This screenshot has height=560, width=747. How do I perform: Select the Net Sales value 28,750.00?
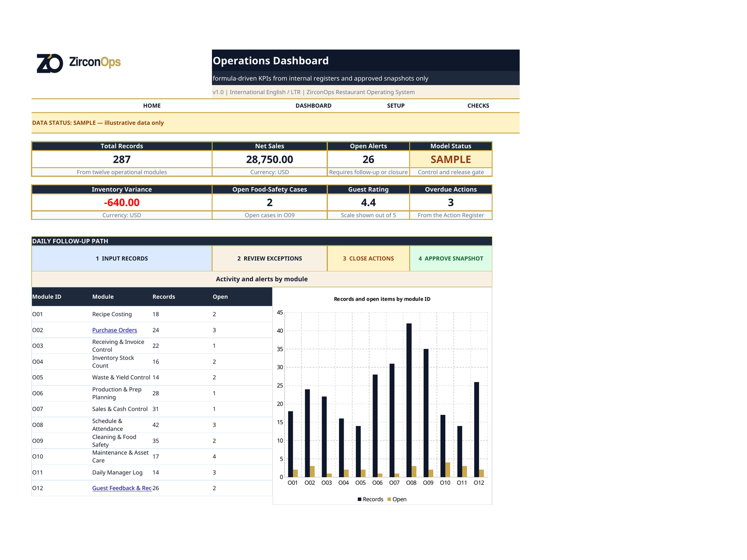(x=269, y=160)
